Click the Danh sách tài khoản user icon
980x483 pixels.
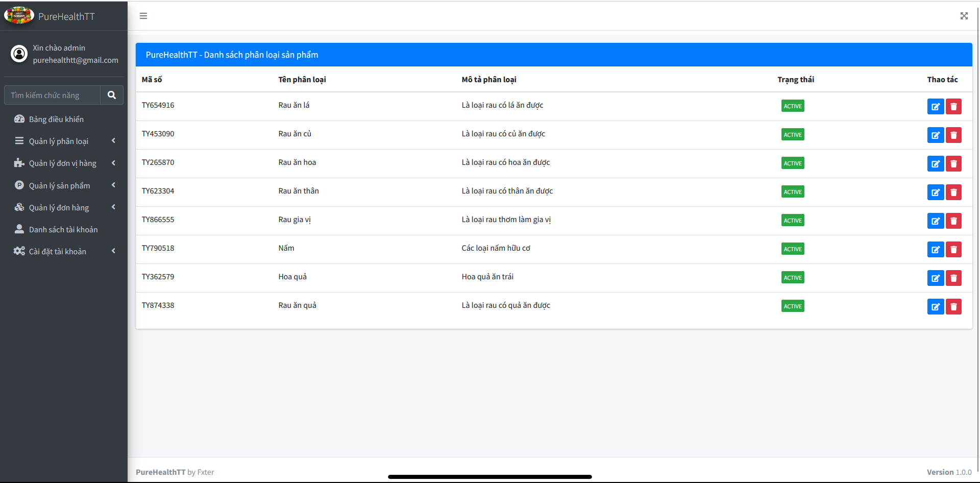click(x=19, y=229)
